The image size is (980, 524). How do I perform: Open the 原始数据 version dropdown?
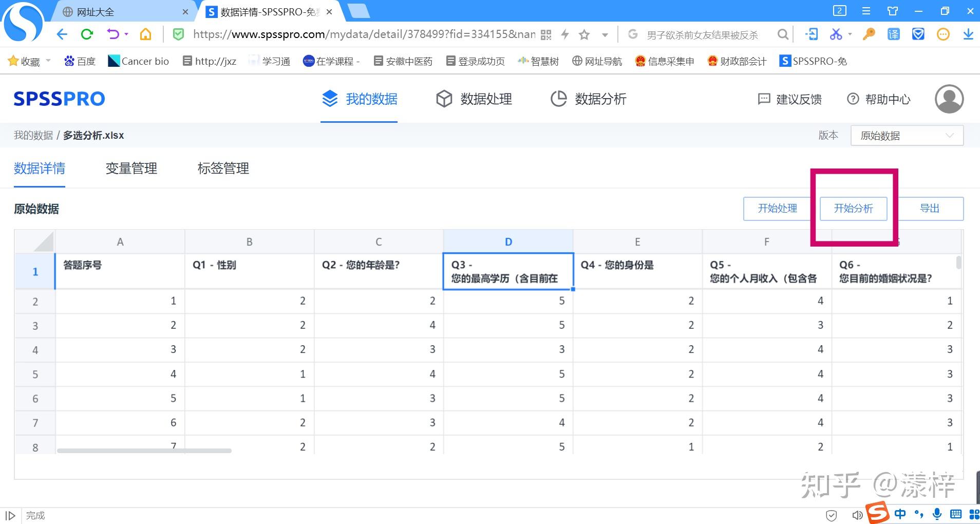point(906,135)
